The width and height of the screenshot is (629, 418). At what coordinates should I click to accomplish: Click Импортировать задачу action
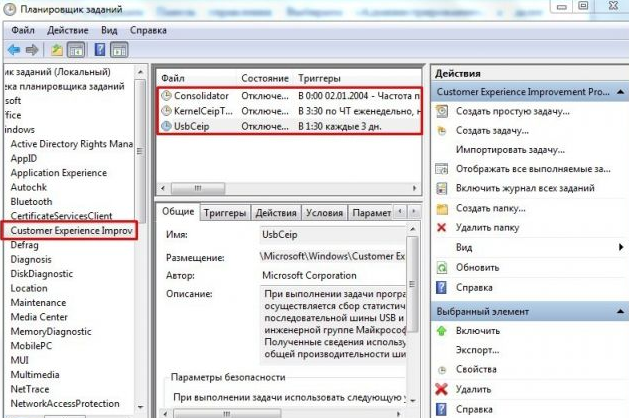[x=510, y=150]
